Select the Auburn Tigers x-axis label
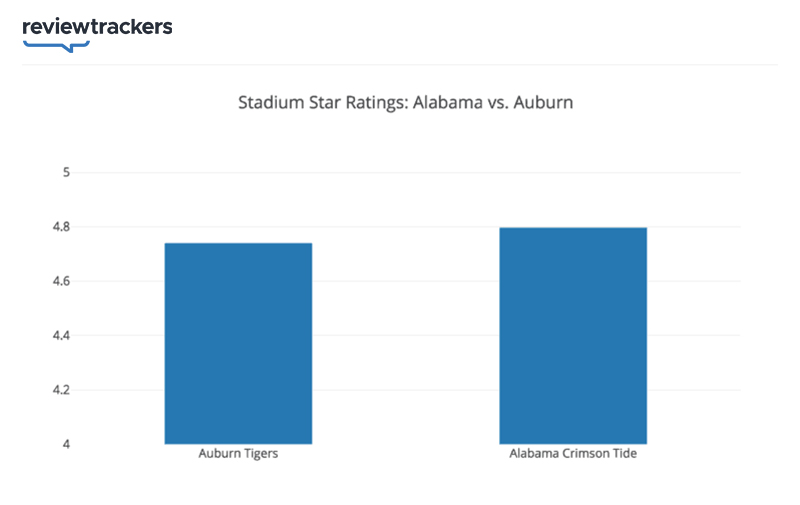Screen dimensions: 800x505 pos(238,454)
